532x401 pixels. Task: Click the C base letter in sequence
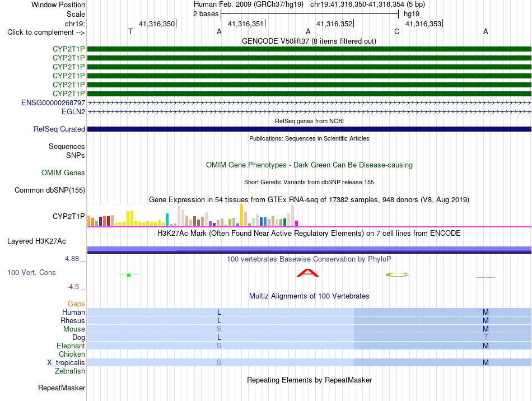(396, 31)
